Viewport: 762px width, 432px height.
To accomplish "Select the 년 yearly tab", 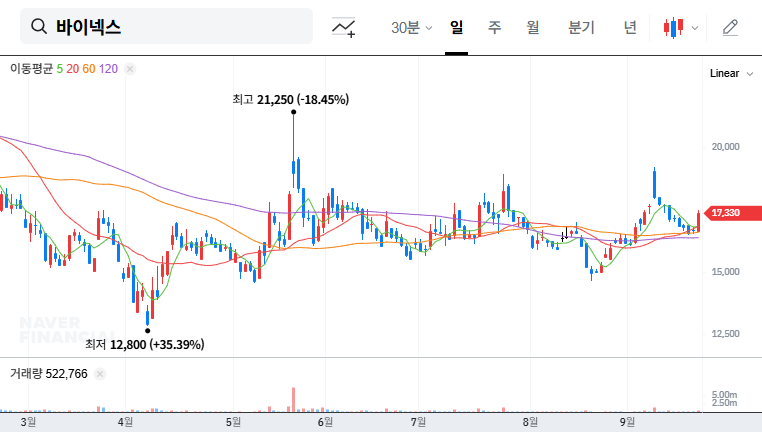I will (x=630, y=27).
